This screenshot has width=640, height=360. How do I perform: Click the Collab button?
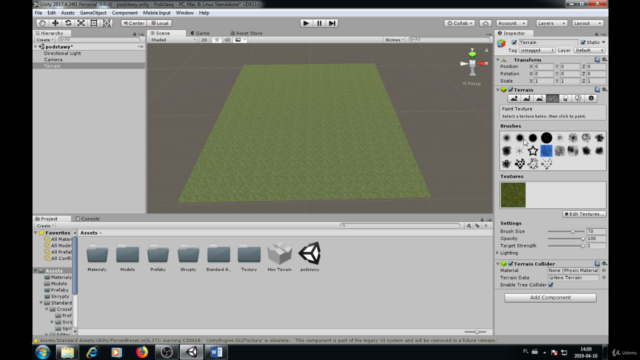coord(460,23)
